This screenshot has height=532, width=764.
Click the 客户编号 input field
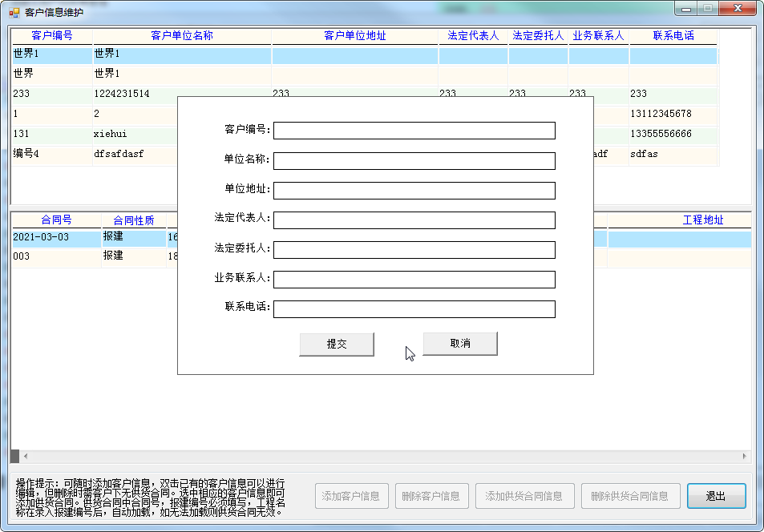[x=414, y=131]
